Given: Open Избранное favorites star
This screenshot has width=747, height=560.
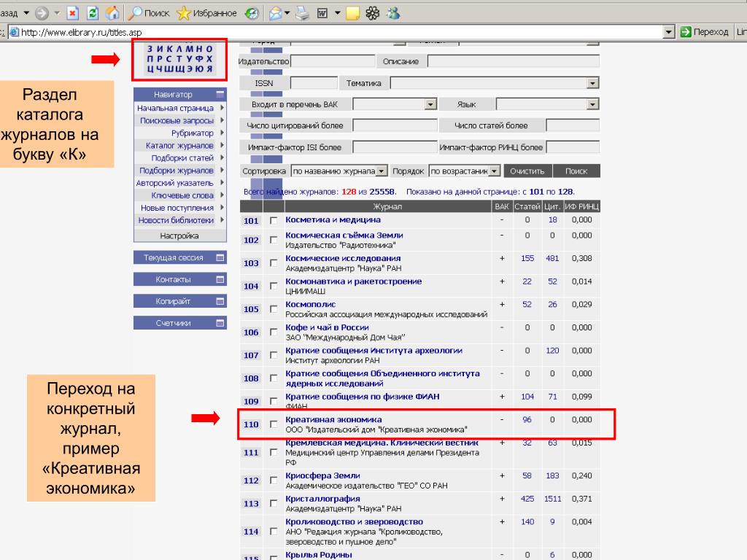Looking at the screenshot, I should click(x=206, y=13).
